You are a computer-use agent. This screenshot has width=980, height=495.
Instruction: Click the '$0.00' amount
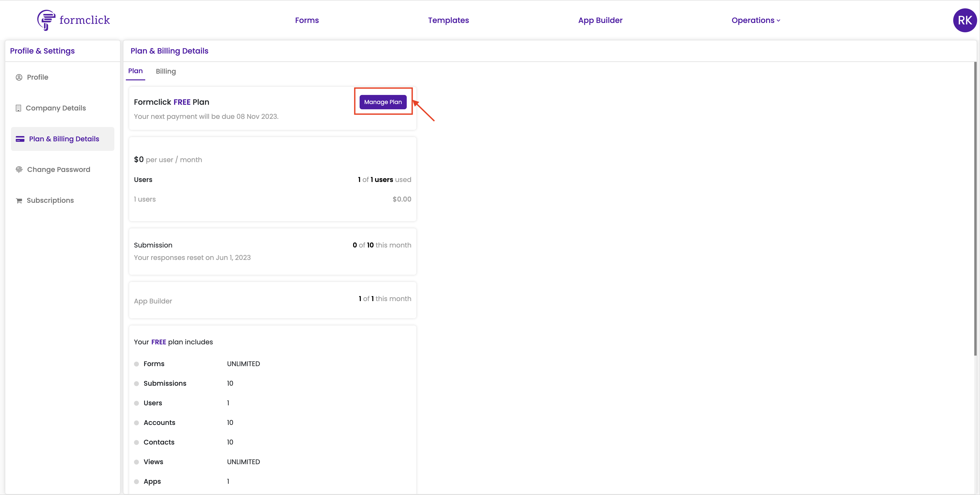pos(402,199)
